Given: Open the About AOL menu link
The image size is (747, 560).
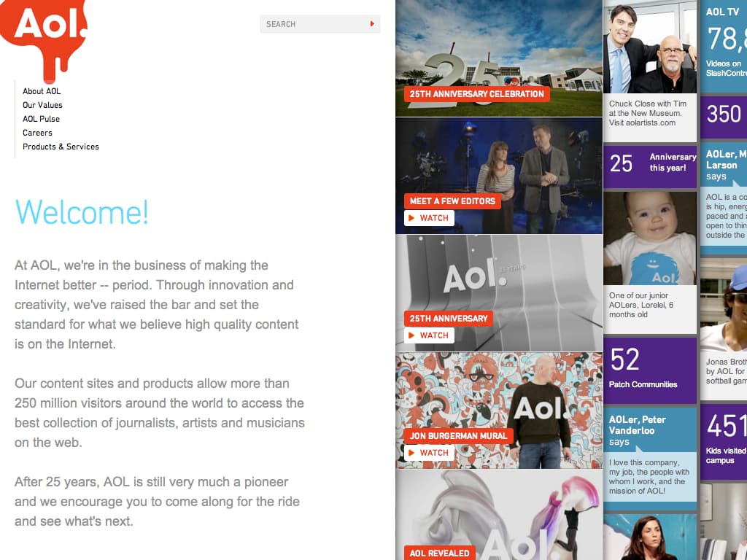Looking at the screenshot, I should (x=42, y=91).
